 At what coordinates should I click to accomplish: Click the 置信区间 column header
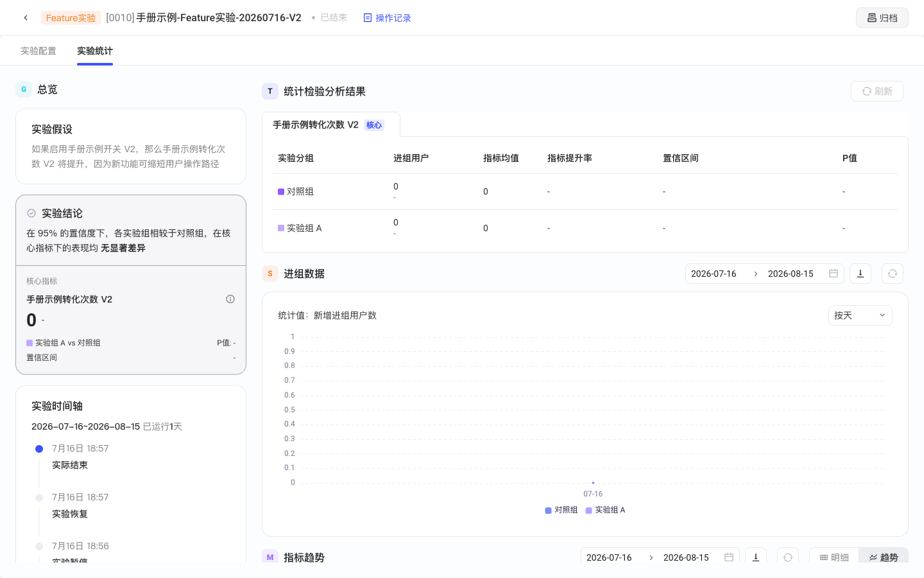pos(681,158)
